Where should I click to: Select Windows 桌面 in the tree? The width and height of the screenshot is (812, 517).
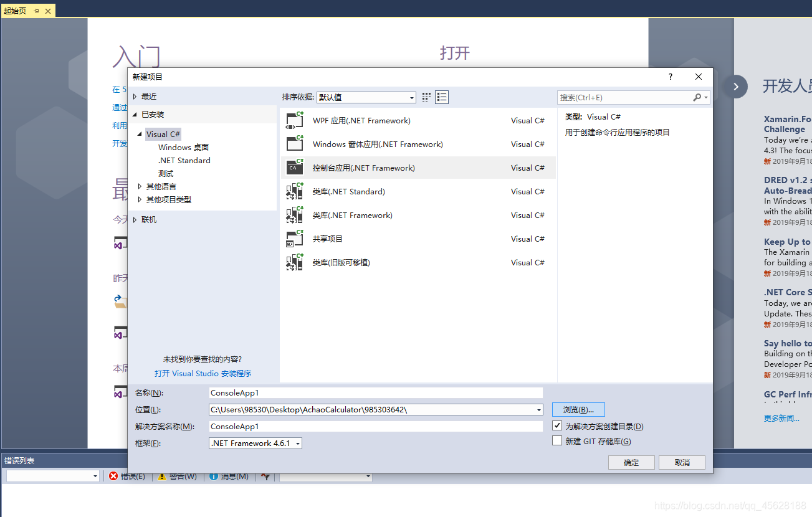(x=183, y=148)
